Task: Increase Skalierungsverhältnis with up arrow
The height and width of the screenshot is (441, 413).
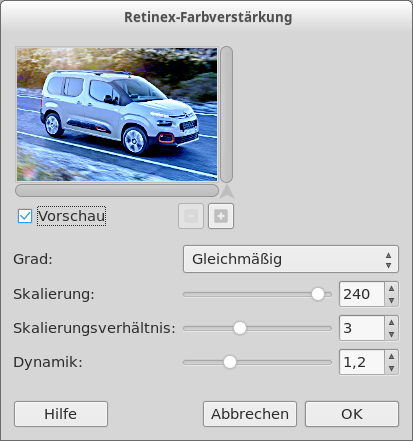Action: pyautogui.click(x=392, y=322)
